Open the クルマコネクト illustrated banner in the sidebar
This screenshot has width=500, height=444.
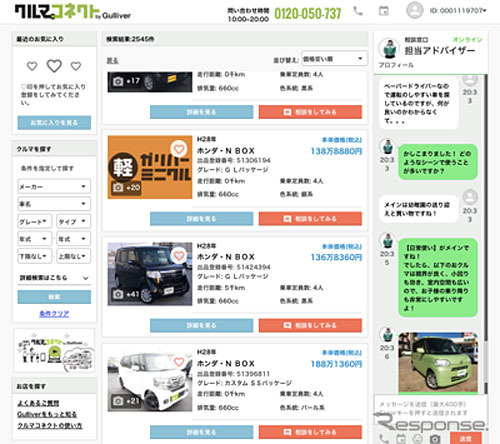point(54,350)
